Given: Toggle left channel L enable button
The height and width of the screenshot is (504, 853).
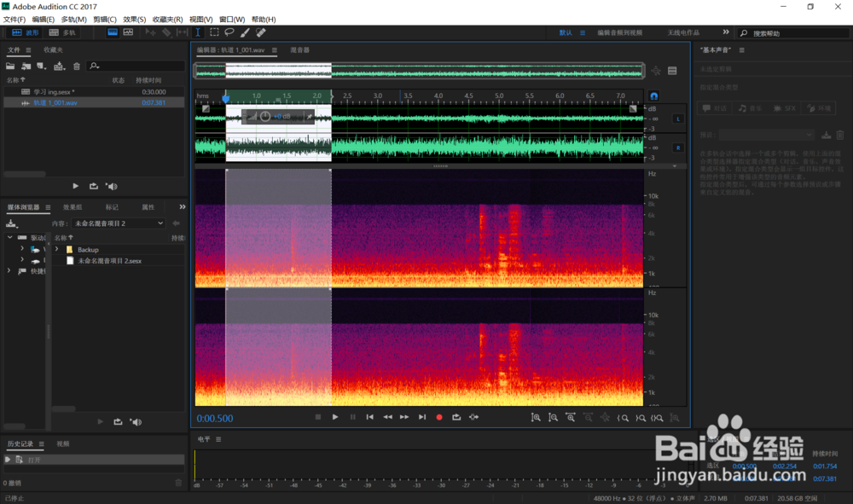Looking at the screenshot, I should [678, 119].
